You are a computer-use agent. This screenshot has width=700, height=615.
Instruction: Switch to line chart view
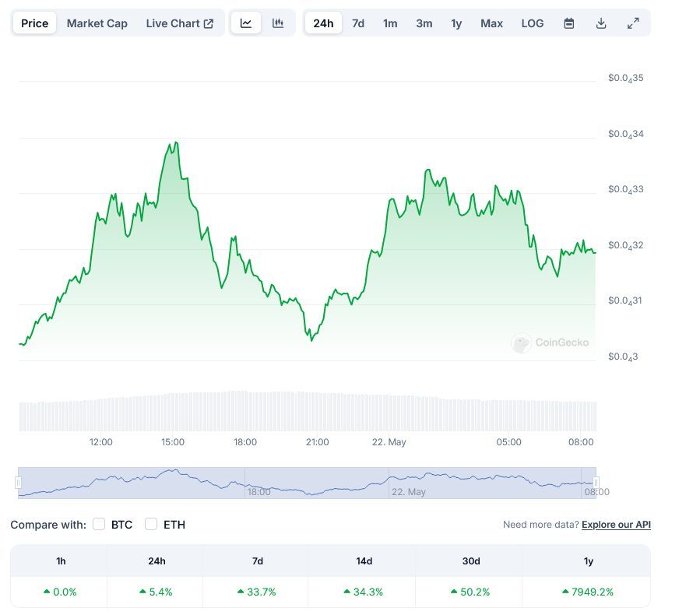(x=246, y=23)
